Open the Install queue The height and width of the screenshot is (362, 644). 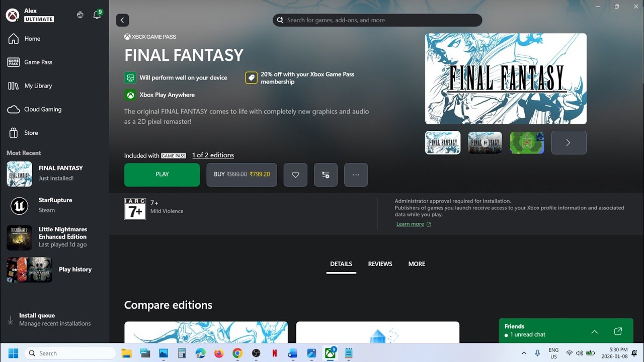pyautogui.click(x=54, y=320)
